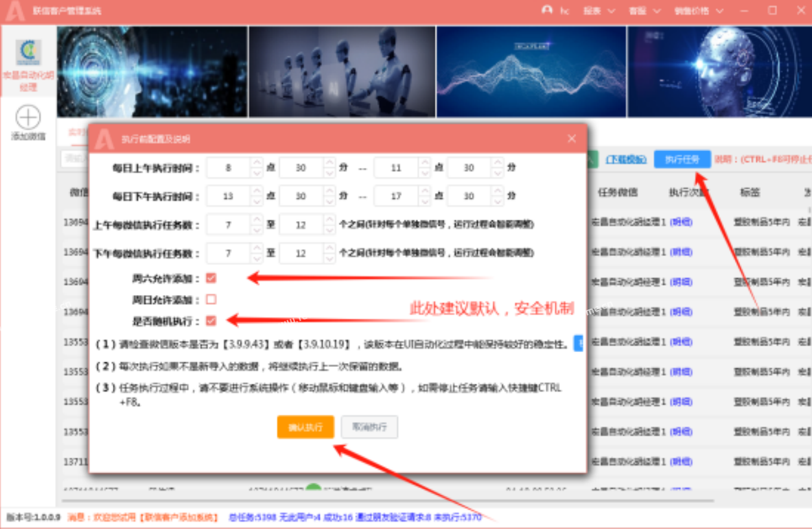This screenshot has width=812, height=529.
Task: Increase the afternoon start hour above 13
Action: (x=257, y=191)
